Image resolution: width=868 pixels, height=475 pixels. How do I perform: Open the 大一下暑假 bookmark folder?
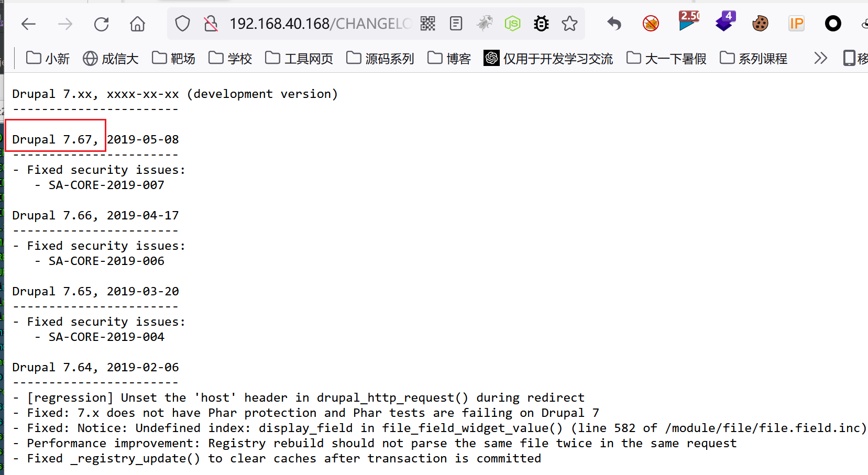tap(666, 58)
